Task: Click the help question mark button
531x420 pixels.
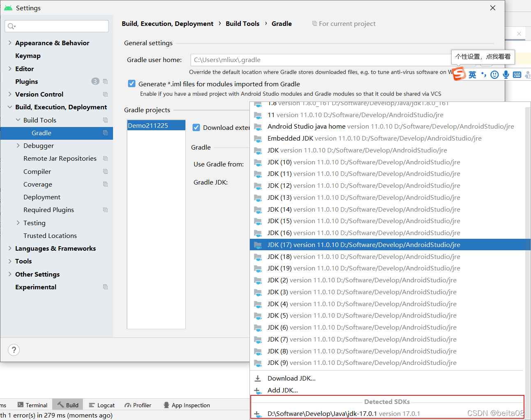Action: tap(14, 350)
